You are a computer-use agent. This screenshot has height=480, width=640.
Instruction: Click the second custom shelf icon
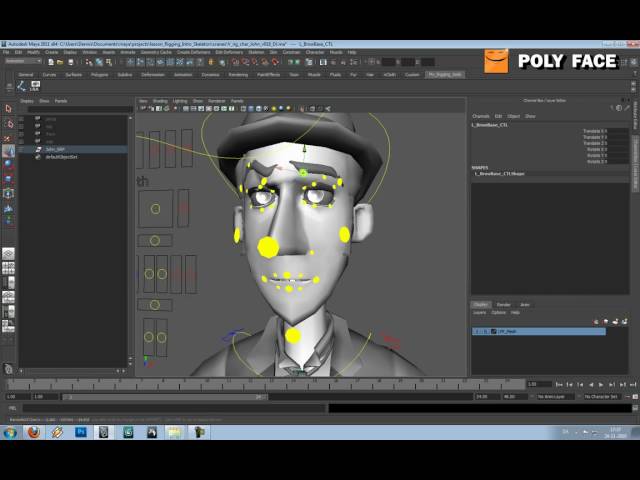35,86
